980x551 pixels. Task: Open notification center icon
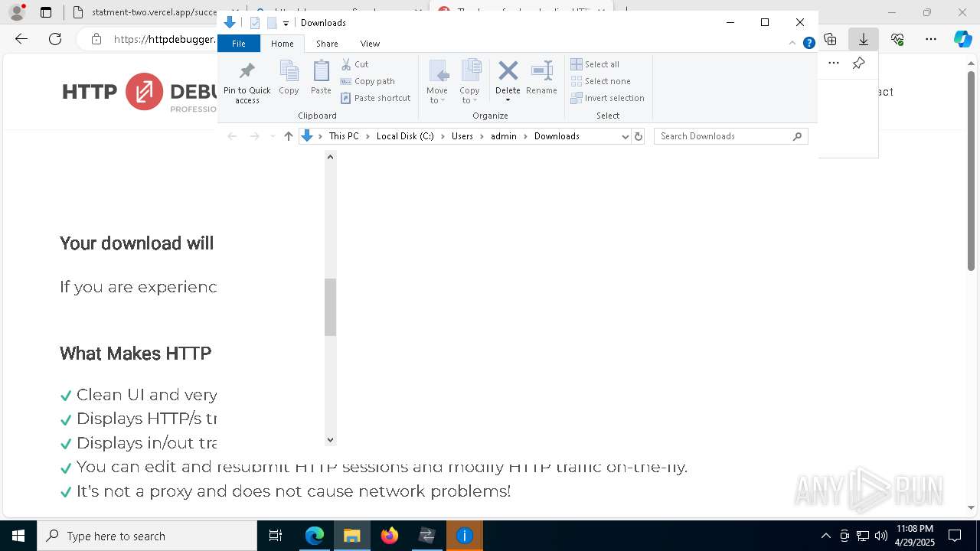coord(955,536)
